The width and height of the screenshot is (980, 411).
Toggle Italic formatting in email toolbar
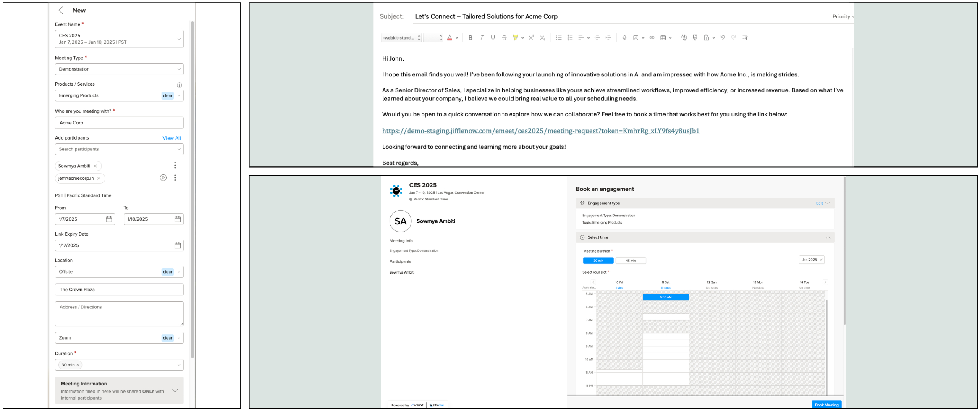pyautogui.click(x=482, y=38)
